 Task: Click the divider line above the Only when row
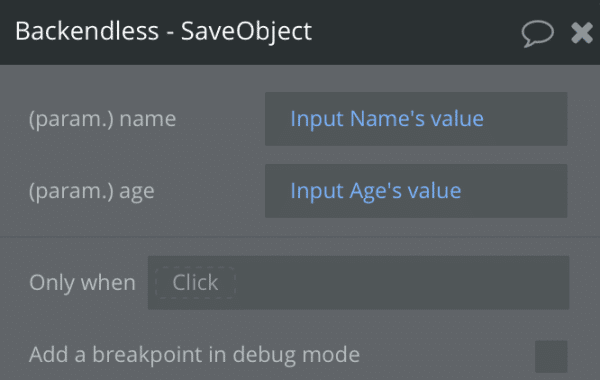pyautogui.click(x=300, y=237)
